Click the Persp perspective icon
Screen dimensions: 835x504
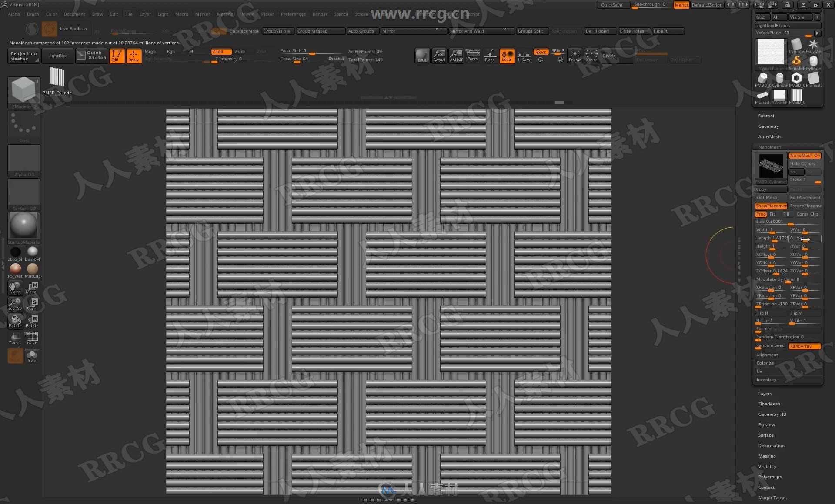point(472,56)
